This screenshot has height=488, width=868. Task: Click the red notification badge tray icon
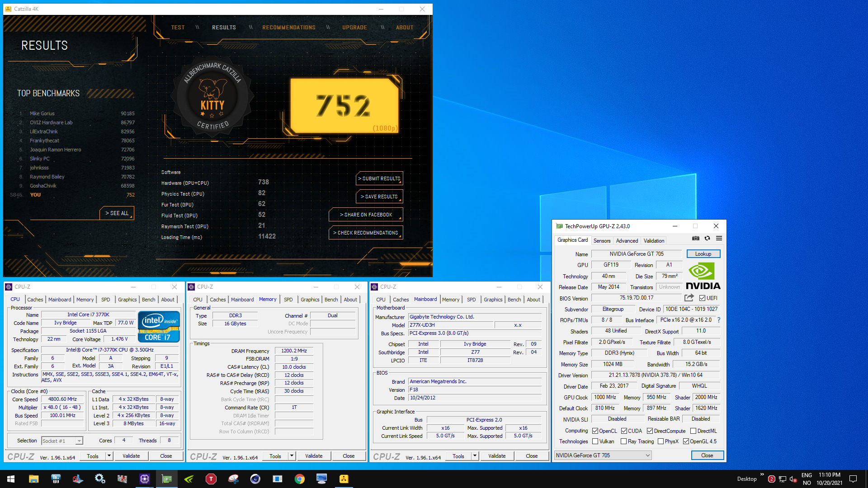(x=772, y=479)
